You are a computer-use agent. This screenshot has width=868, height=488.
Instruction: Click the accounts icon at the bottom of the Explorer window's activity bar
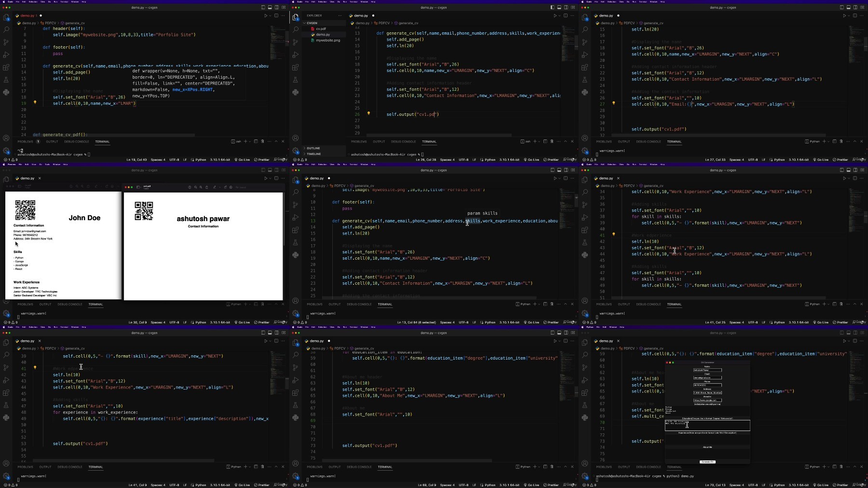(x=296, y=138)
